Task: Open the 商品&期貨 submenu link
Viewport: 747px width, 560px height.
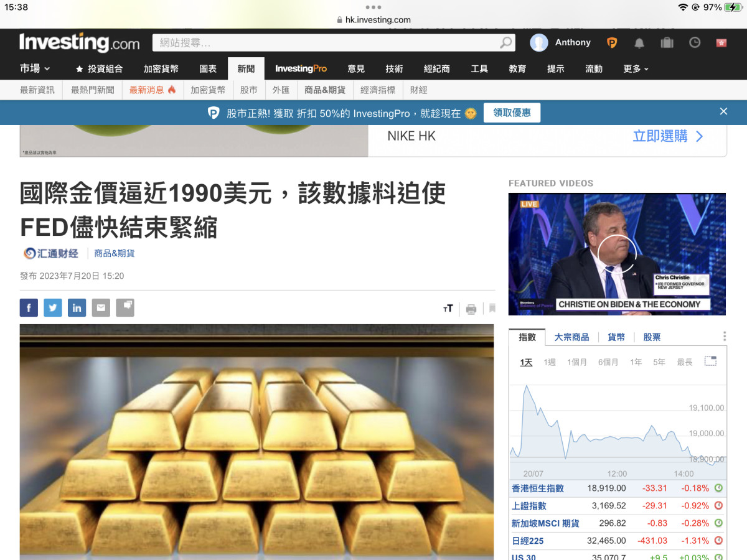Action: tap(325, 90)
